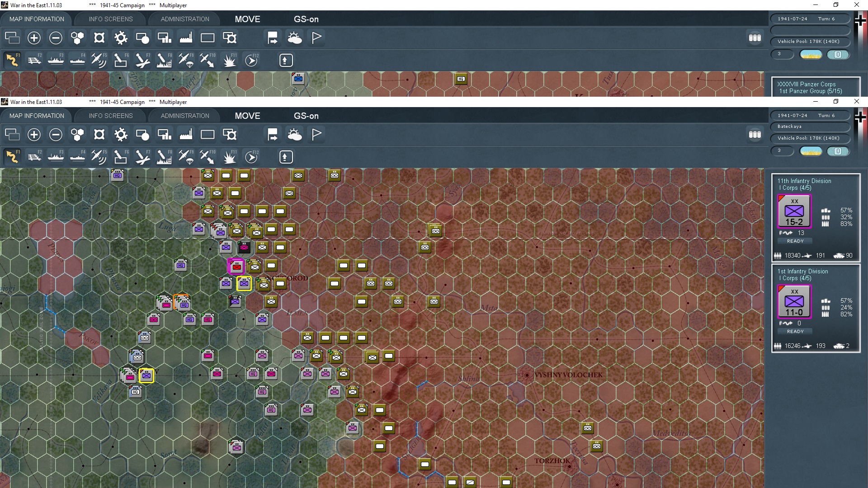Open the preferences gear icon
This screenshot has width=868, height=488.
point(121,135)
